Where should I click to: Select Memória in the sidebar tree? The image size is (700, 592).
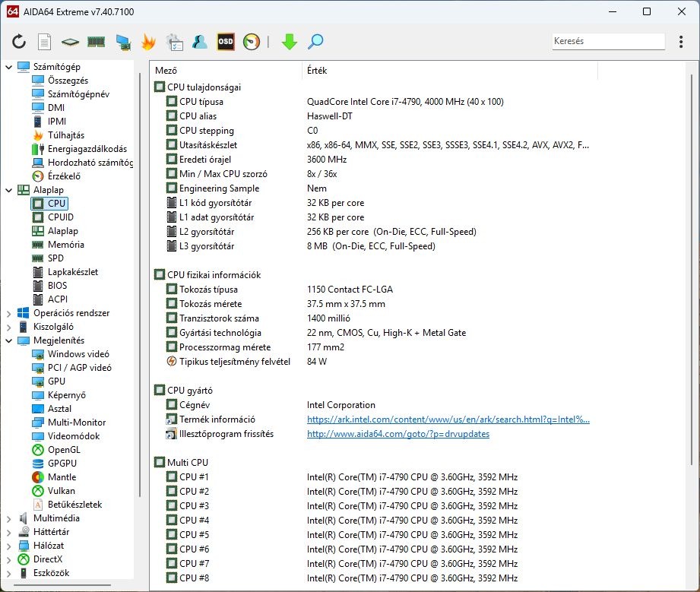65,245
